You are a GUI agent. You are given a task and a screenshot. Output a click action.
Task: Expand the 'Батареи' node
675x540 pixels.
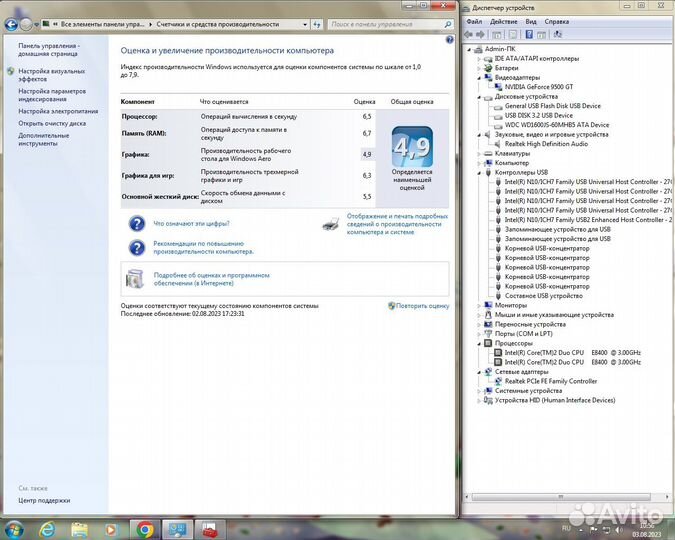pyautogui.click(x=479, y=68)
